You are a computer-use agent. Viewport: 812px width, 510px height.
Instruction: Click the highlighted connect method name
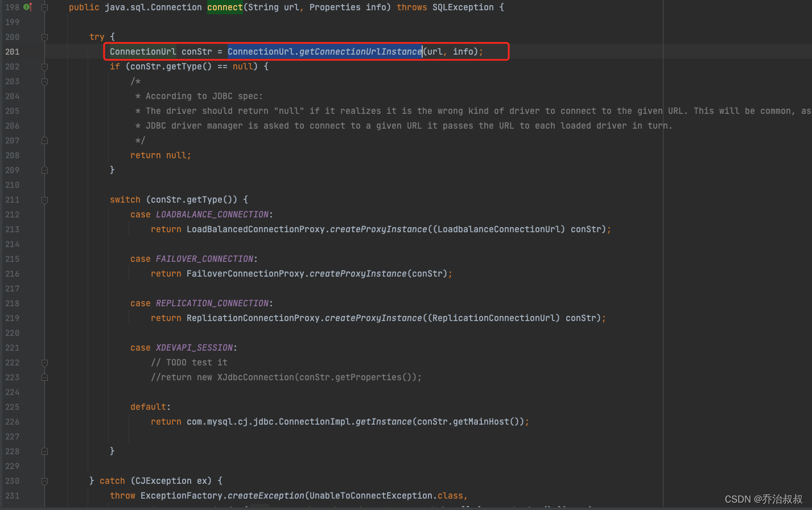click(224, 7)
